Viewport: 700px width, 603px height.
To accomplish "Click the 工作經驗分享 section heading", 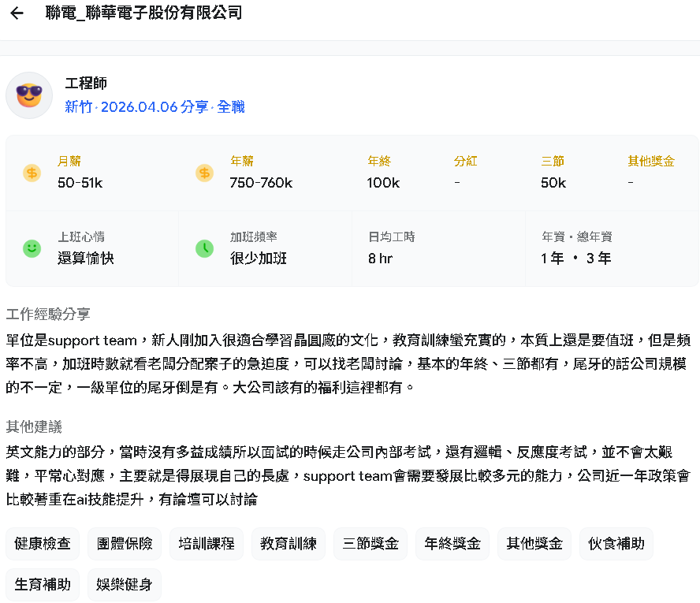I will [x=48, y=315].
